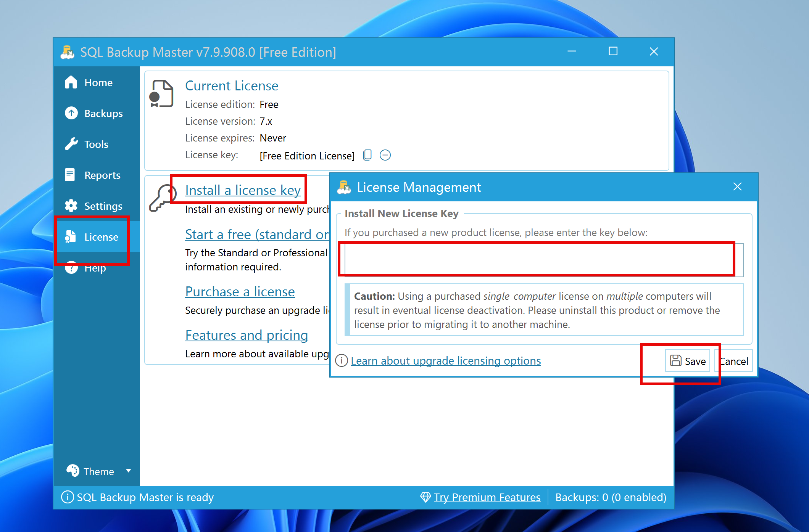Open Try Premium Features link

pyautogui.click(x=487, y=497)
